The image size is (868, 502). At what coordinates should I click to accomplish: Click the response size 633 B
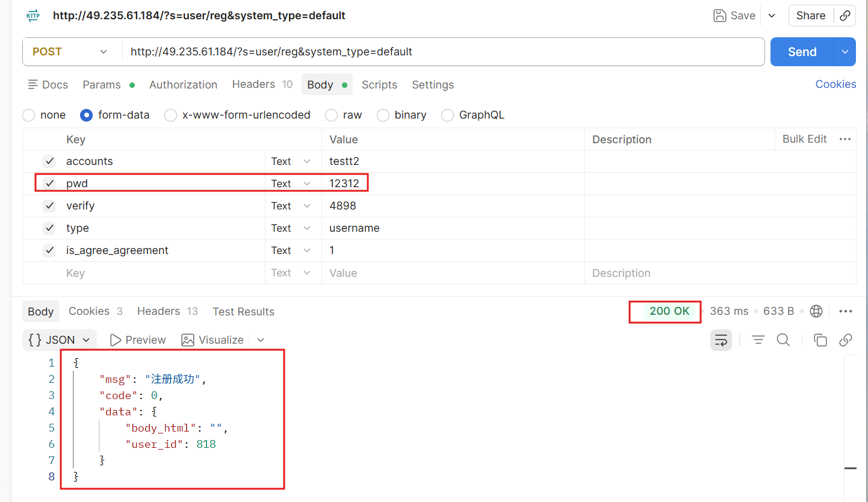tap(778, 311)
